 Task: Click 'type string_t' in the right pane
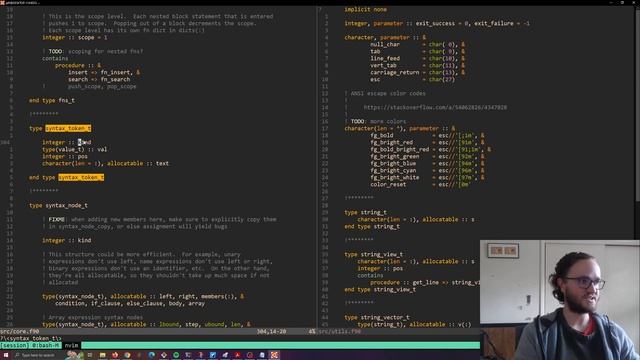[x=365, y=212]
